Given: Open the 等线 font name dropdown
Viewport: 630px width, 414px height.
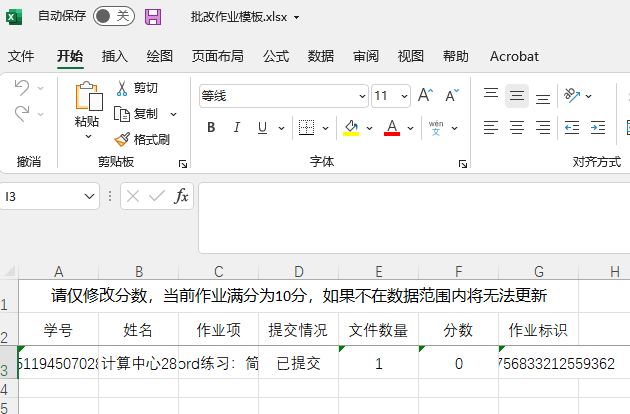Looking at the screenshot, I should point(361,96).
